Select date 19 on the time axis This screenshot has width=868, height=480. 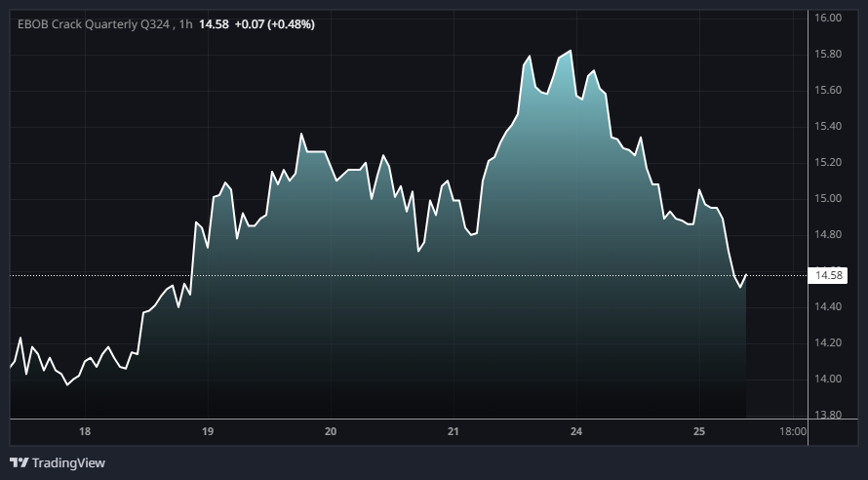tap(208, 431)
